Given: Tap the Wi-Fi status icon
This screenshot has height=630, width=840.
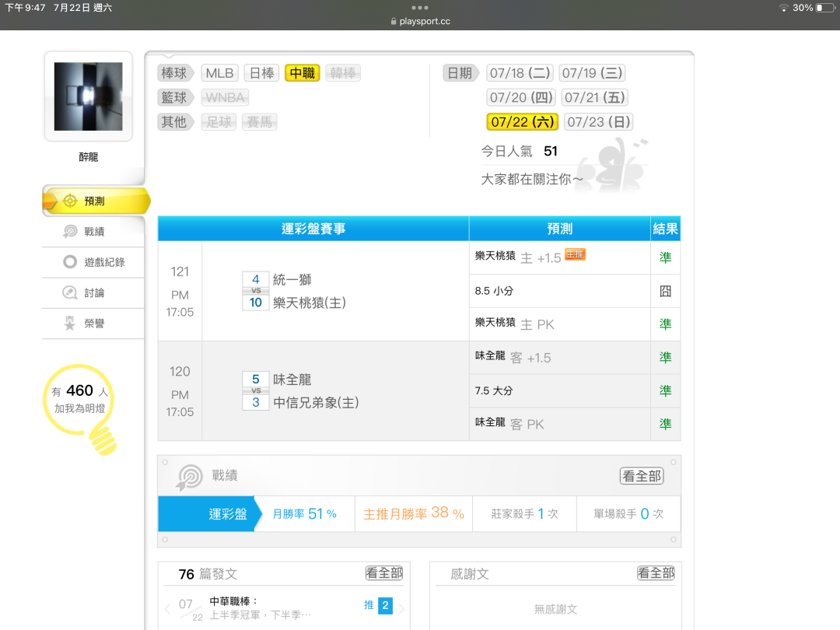Looking at the screenshot, I should (784, 8).
